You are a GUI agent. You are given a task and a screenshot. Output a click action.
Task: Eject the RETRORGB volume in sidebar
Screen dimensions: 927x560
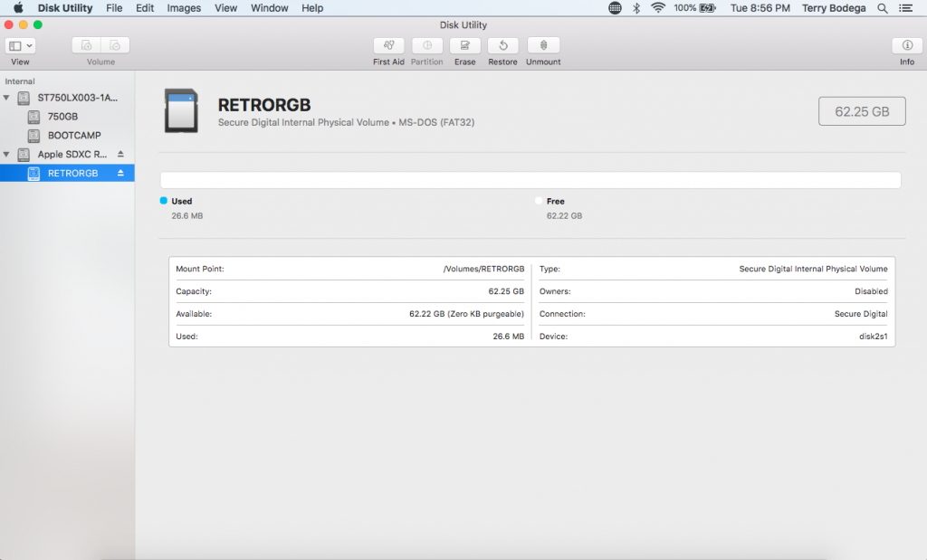click(120, 174)
